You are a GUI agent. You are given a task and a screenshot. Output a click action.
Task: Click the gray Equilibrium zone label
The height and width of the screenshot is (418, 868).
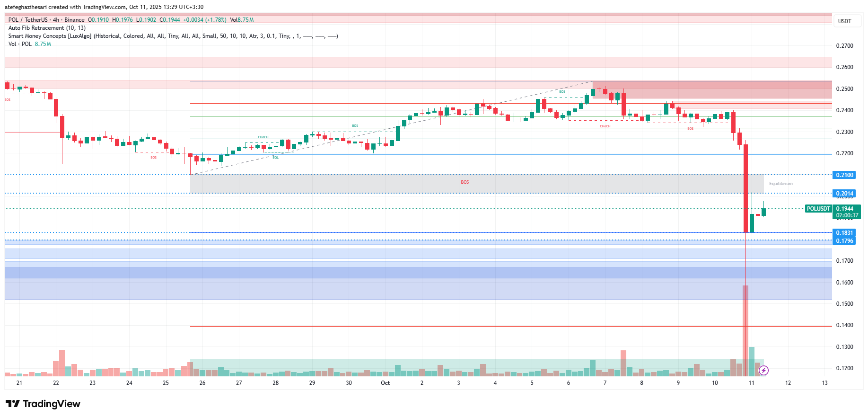pos(780,184)
